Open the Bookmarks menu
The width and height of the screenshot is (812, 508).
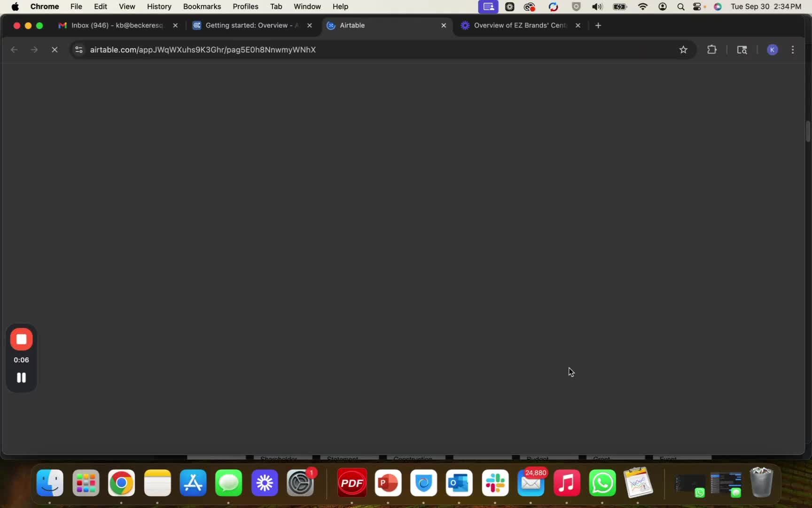[x=202, y=7]
